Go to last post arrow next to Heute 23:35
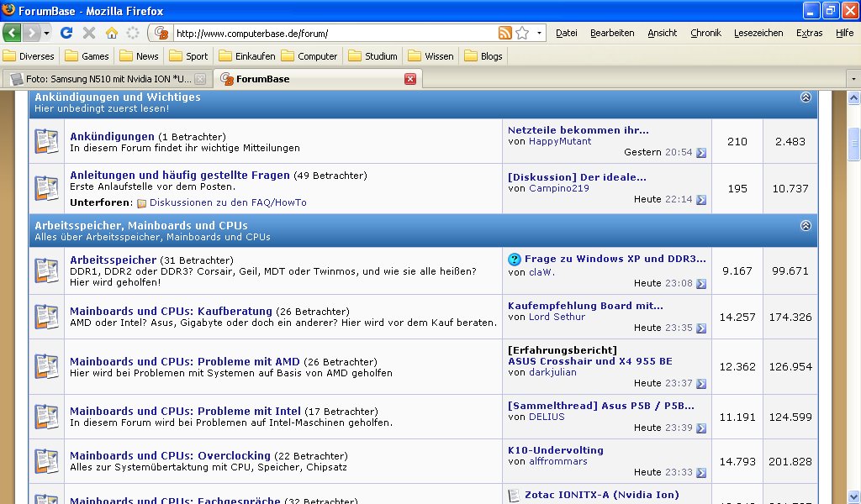This screenshot has width=861, height=504. 701,328
